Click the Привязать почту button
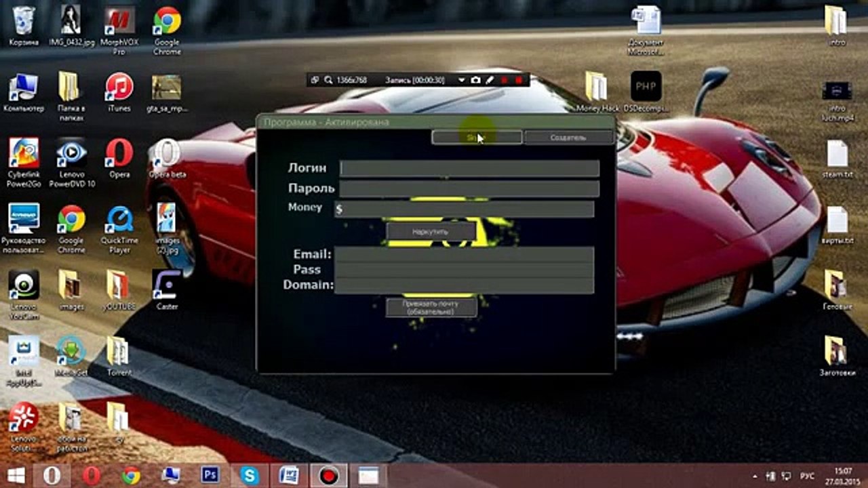 coord(431,308)
